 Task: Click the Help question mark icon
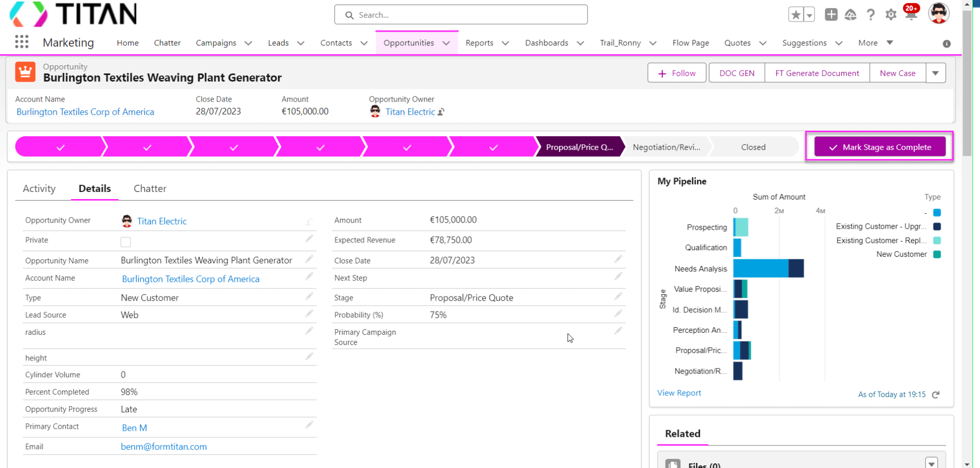871,15
